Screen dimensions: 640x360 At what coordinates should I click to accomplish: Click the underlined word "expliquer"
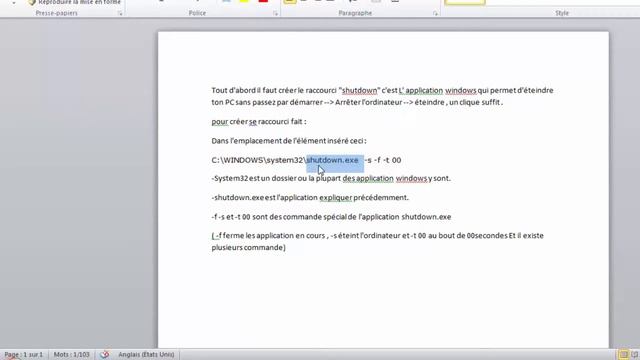click(x=336, y=198)
